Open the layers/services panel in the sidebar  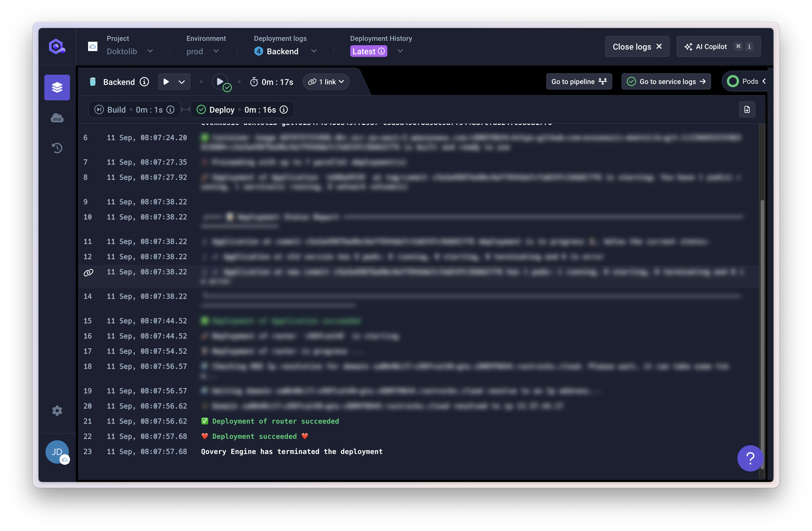tap(57, 87)
